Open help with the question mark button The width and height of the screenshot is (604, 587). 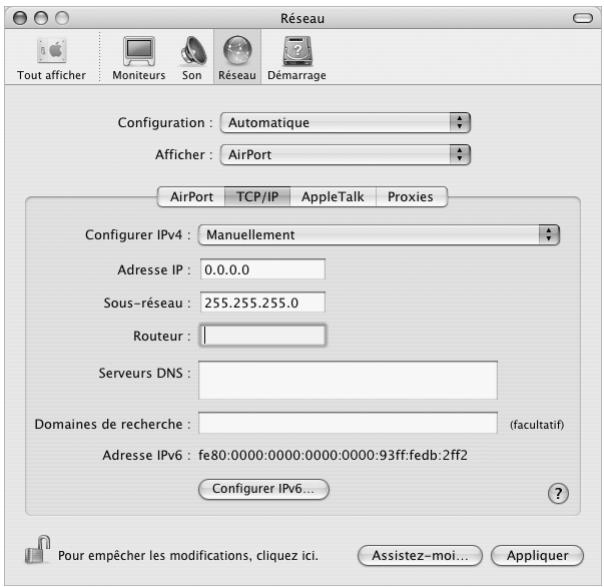(x=558, y=493)
